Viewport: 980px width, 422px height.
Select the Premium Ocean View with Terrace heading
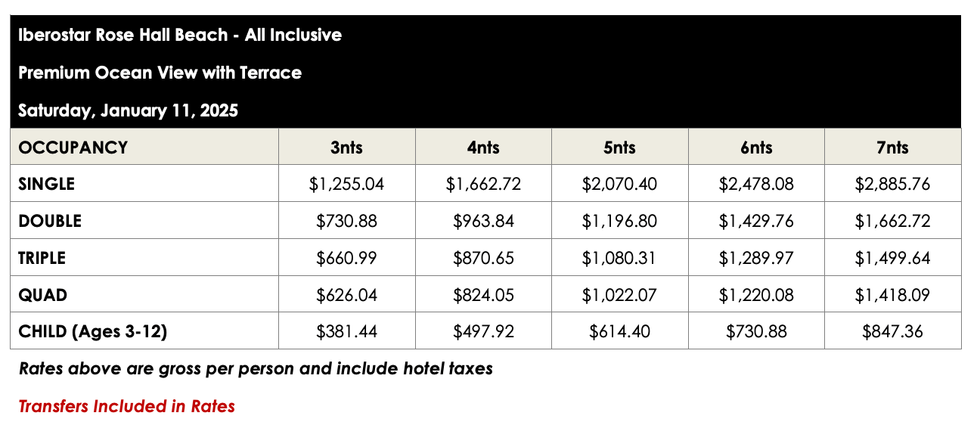[160, 73]
